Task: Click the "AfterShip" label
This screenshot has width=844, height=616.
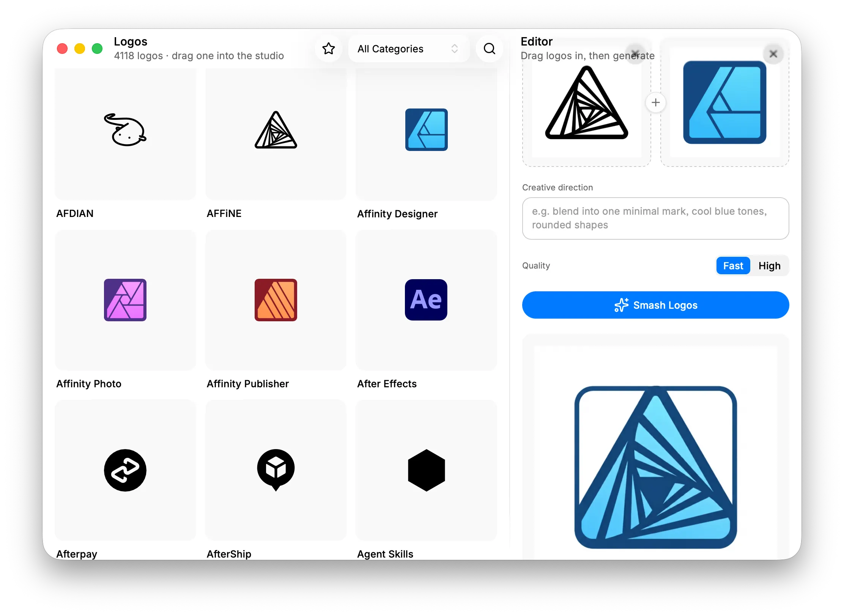Action: 229,554
